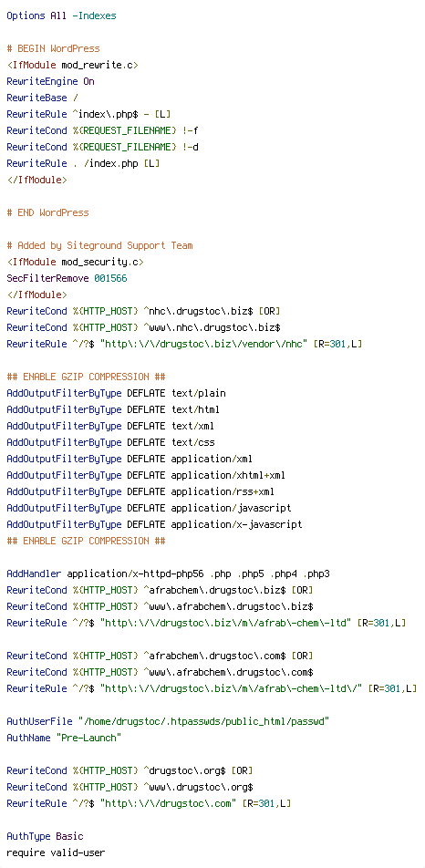
Task: Click the 'Options All -Indexes' line
Action: pyautogui.click(x=61, y=16)
